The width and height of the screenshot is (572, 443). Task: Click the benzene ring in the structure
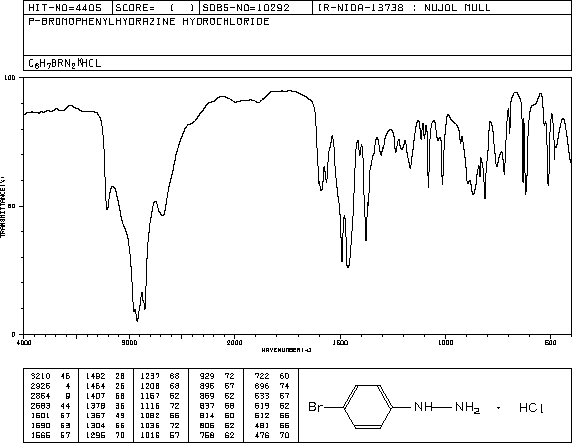(x=368, y=406)
